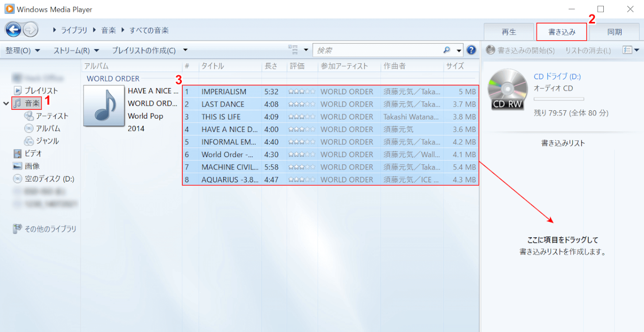The width and height of the screenshot is (644, 332).
Task: Click the Other Libraries icon
Action: [18, 229]
